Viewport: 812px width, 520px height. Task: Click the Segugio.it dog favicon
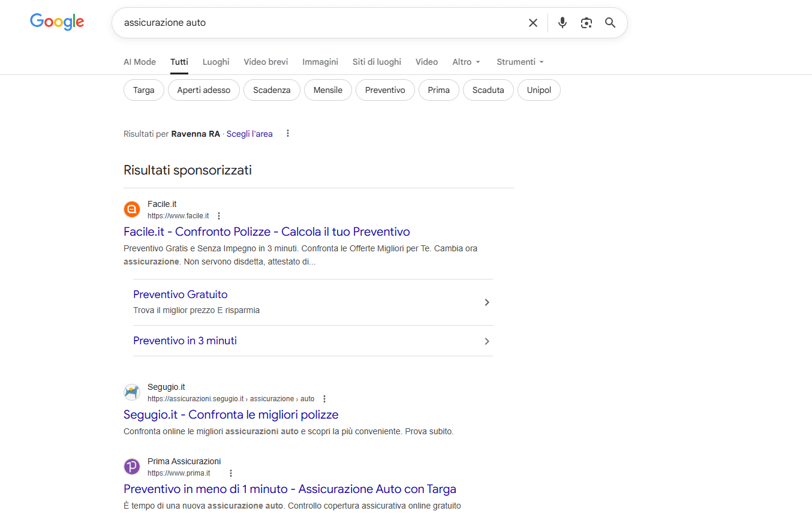click(132, 392)
